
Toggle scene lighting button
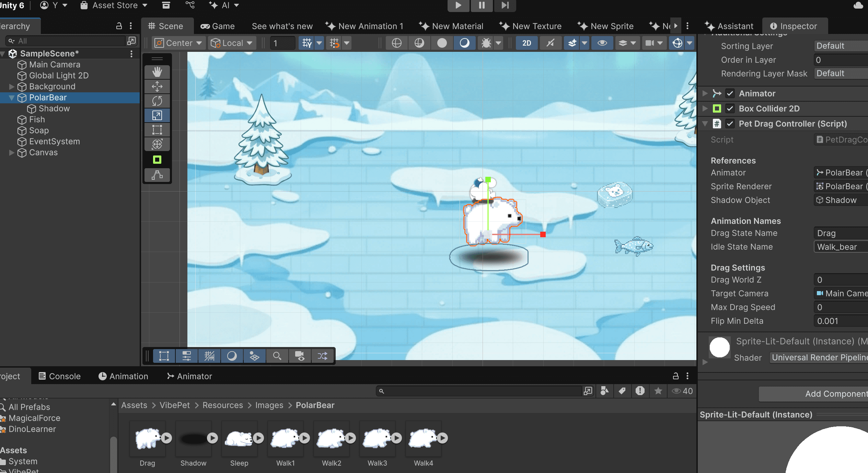point(550,43)
